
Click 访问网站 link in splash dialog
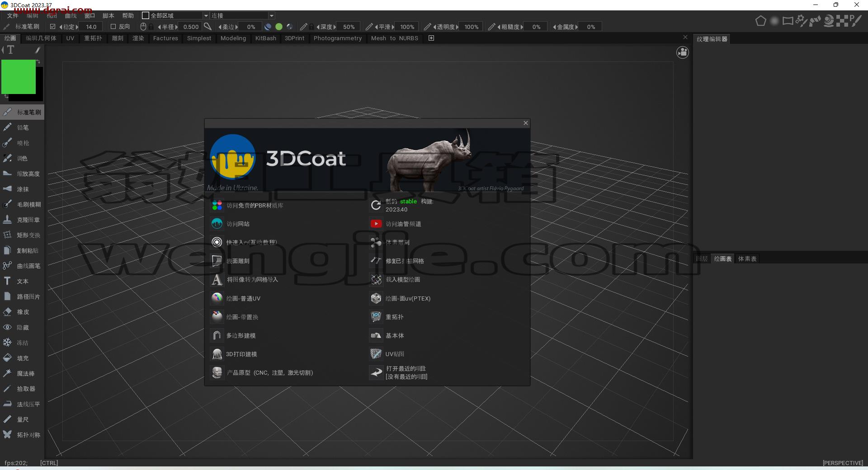238,224
